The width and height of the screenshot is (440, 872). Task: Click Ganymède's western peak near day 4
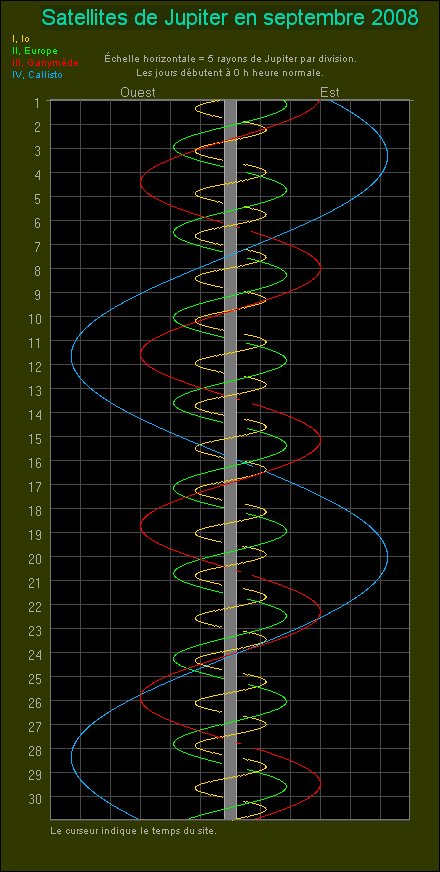click(x=140, y=181)
